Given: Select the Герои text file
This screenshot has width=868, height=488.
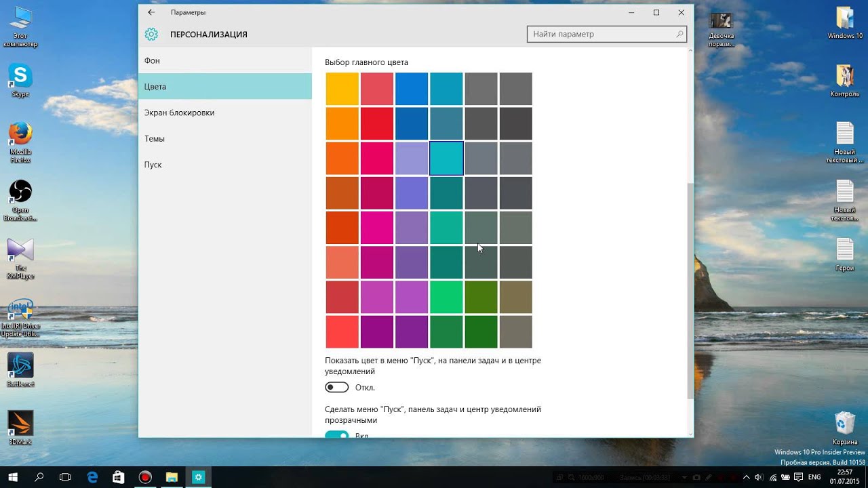Looking at the screenshot, I should pos(845,255).
